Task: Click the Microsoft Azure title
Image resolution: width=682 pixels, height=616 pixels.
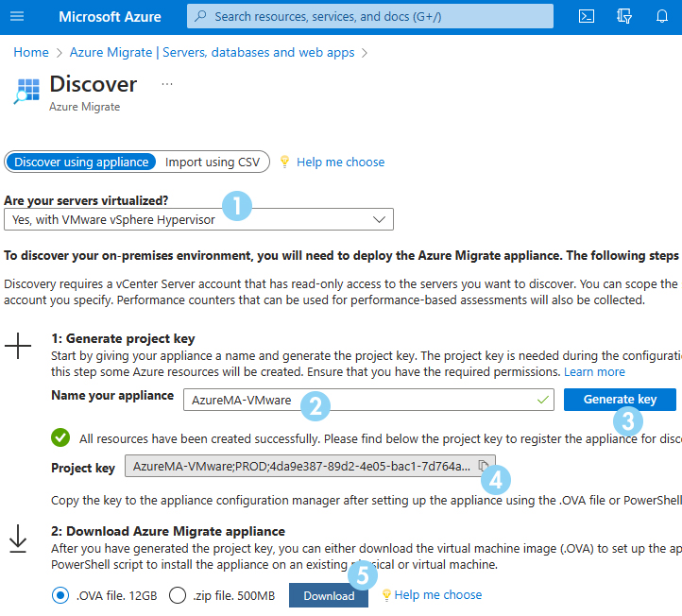Action: pos(110,16)
